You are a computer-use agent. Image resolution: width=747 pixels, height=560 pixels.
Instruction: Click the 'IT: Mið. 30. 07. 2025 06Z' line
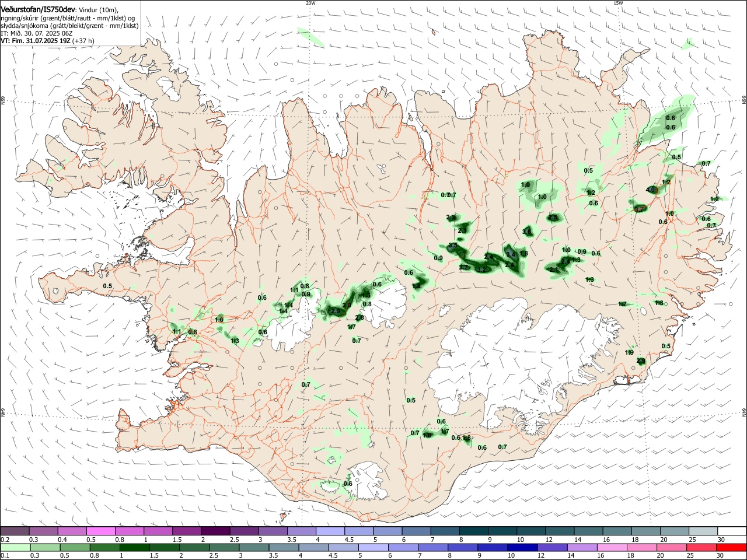tap(36, 34)
